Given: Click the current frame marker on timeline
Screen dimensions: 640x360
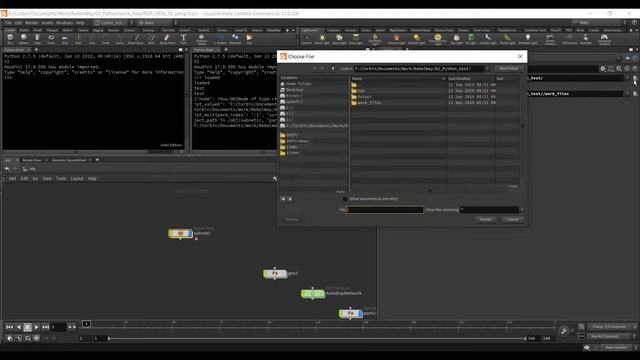Looking at the screenshot, I should pyautogui.click(x=86, y=324).
